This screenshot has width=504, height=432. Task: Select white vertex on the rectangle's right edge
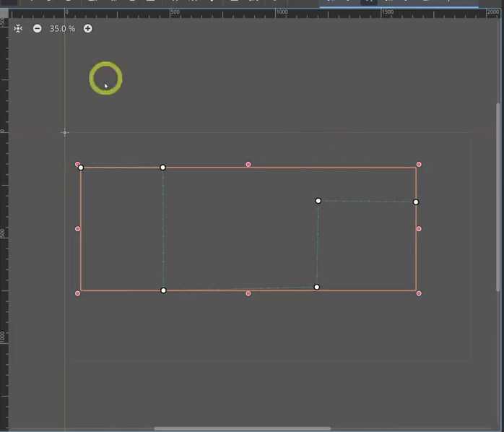(x=416, y=202)
